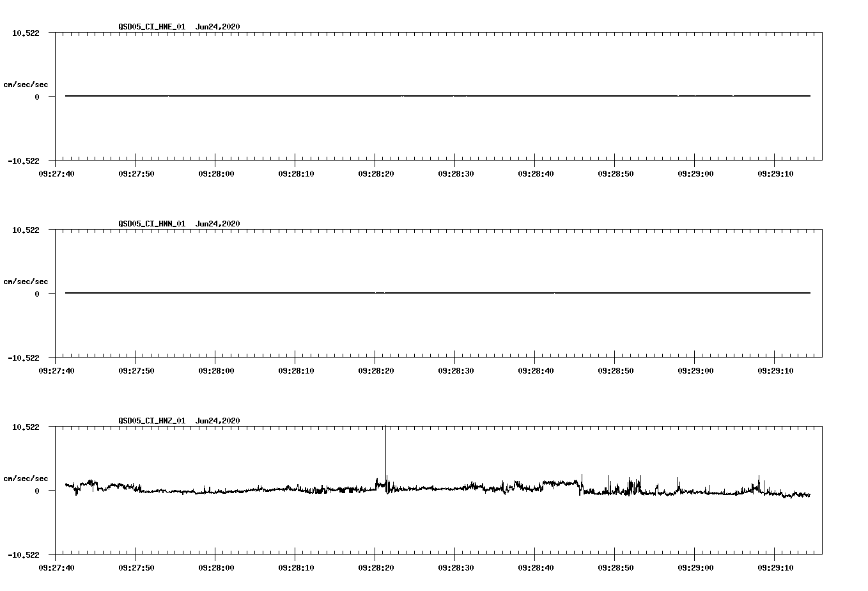The image size is (868, 591).
Task: Click the 09:28:50 time label under HNE plot
Action: [x=616, y=174]
